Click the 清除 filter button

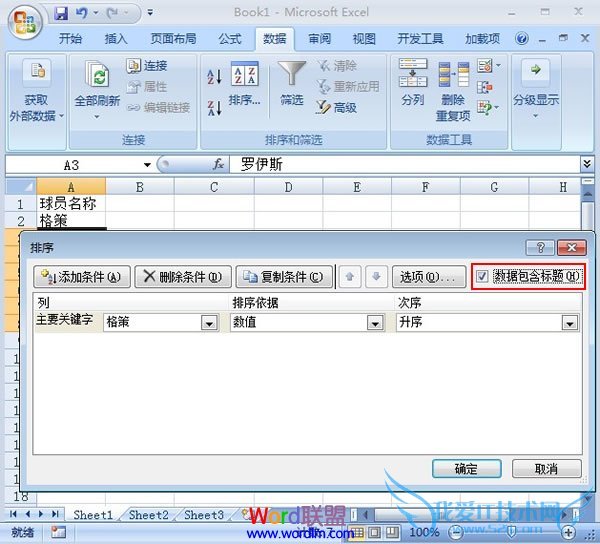point(337,66)
